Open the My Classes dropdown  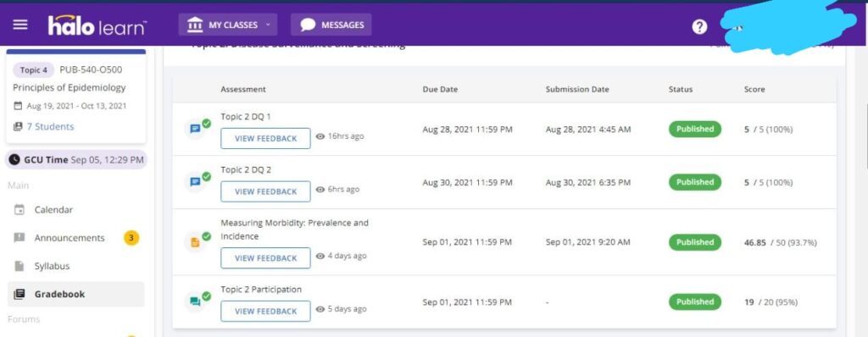point(227,25)
